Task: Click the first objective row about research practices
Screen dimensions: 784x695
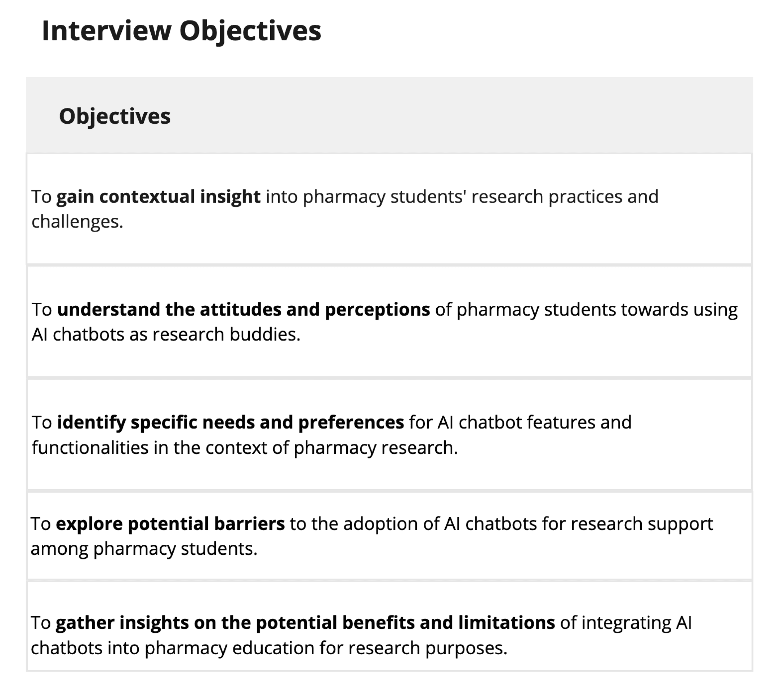Action: (389, 209)
